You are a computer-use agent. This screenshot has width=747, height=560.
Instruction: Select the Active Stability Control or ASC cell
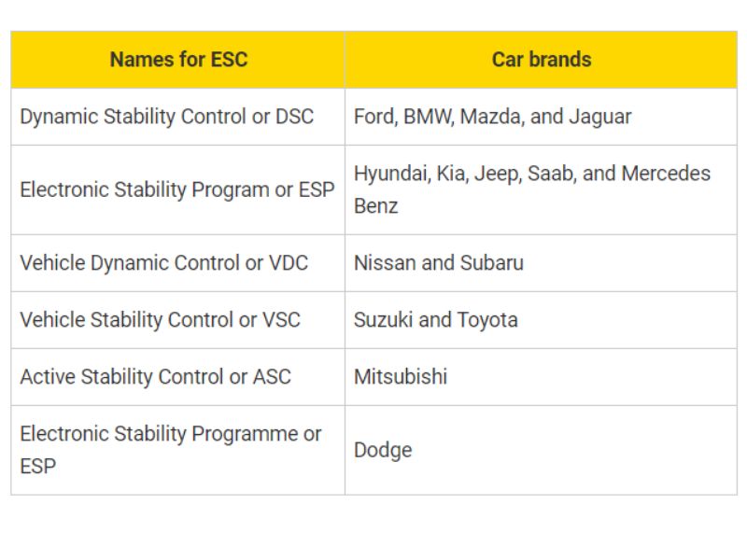[156, 377]
